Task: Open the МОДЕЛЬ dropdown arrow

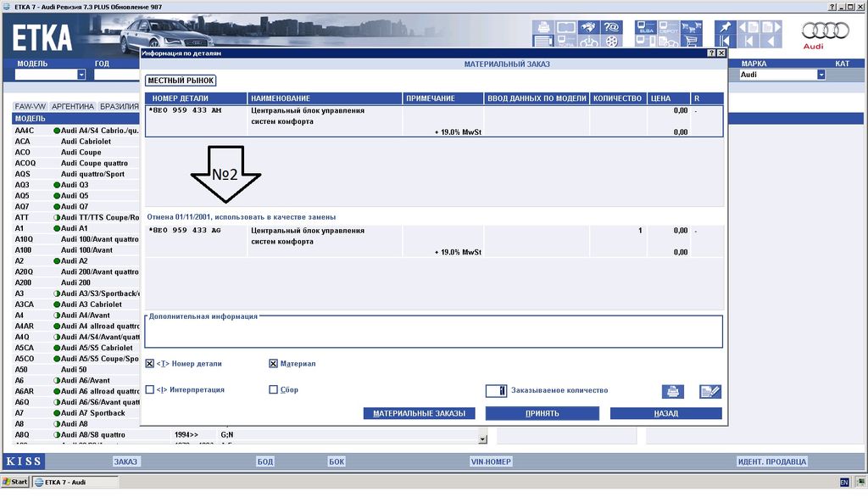Action: (x=81, y=75)
